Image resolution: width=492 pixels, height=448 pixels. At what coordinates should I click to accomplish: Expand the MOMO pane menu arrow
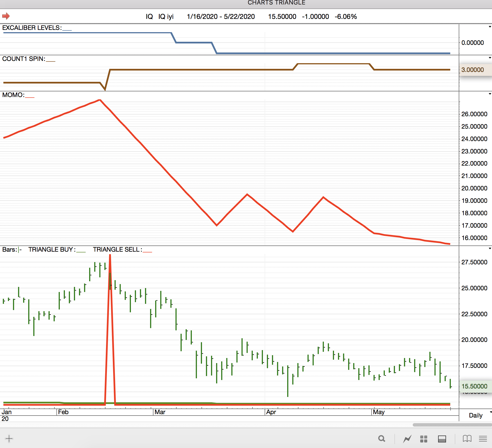click(490, 94)
